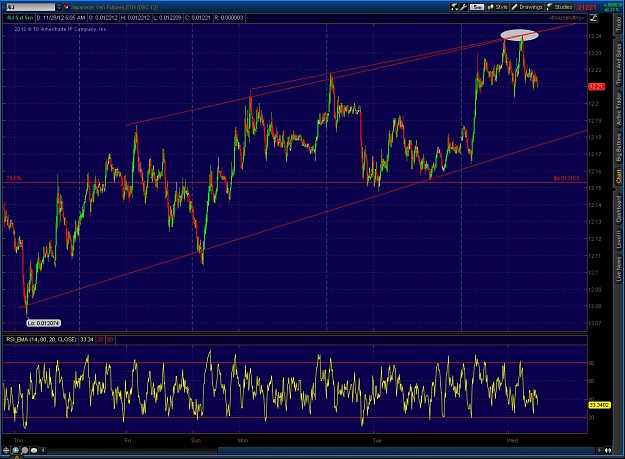
Task: Click the zoom-in magnifier icon
Action: pos(16,450)
